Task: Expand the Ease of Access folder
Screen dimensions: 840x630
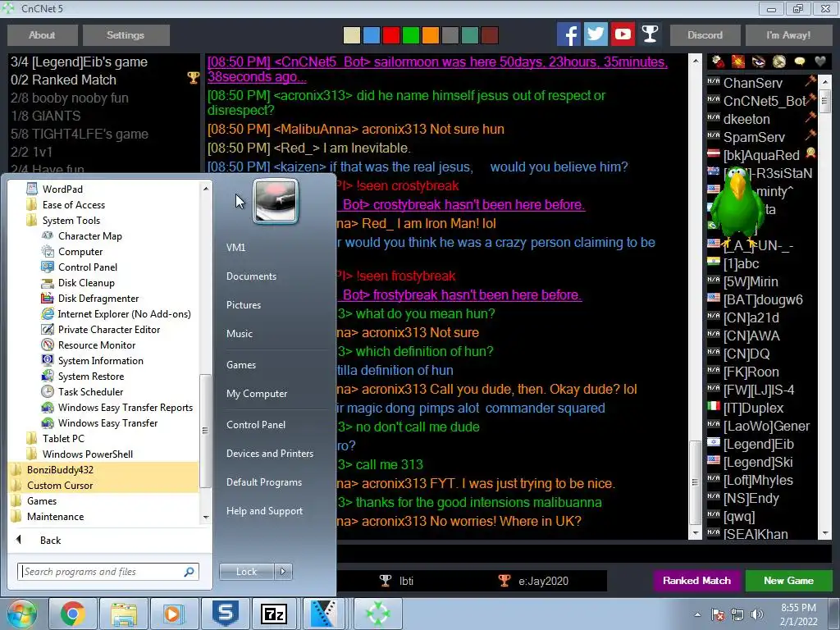Action: click(x=73, y=205)
